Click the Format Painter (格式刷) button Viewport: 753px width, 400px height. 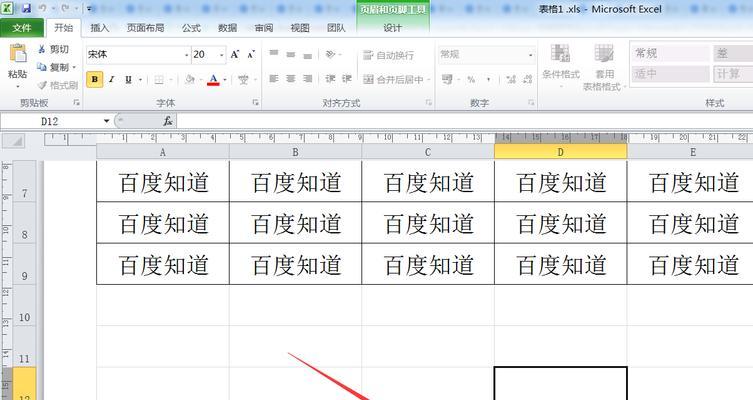[58, 85]
